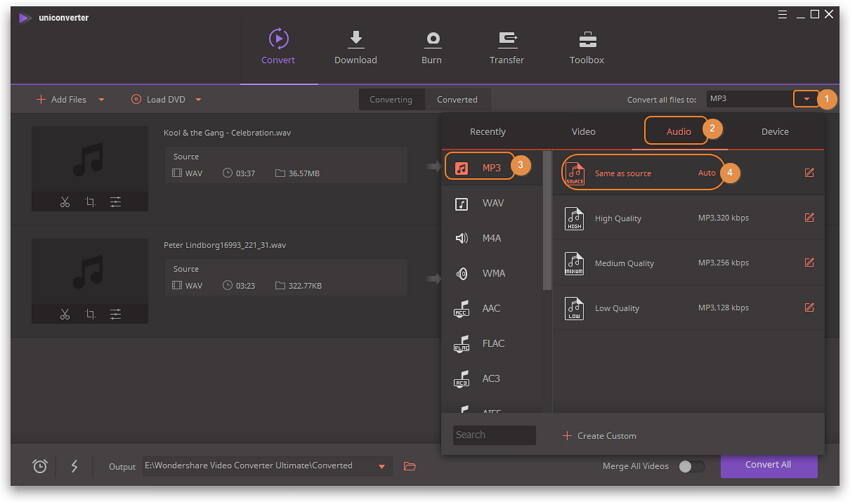
Task: Choose Medium Quality MP3 256 kbps preset
Action: point(688,263)
